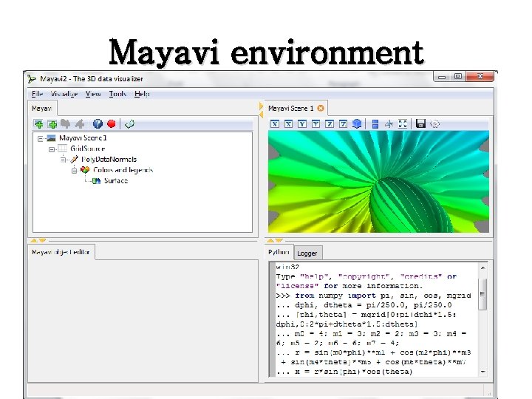Select the GridSource tree item
This screenshot has height=399, width=532.
pyautogui.click(x=87, y=149)
